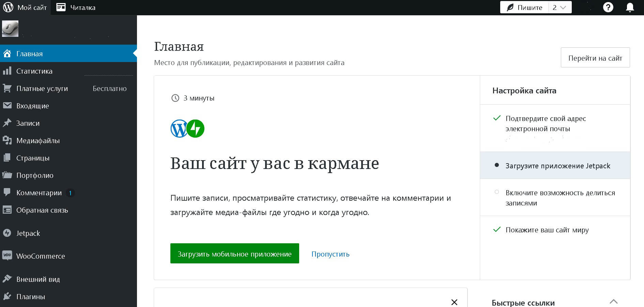Click the Статистика bar chart icon
The height and width of the screenshot is (307, 644).
(7, 71)
